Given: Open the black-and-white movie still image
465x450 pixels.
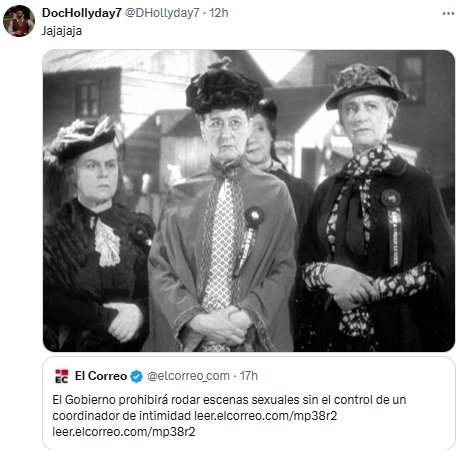Looking at the screenshot, I should [249, 201].
